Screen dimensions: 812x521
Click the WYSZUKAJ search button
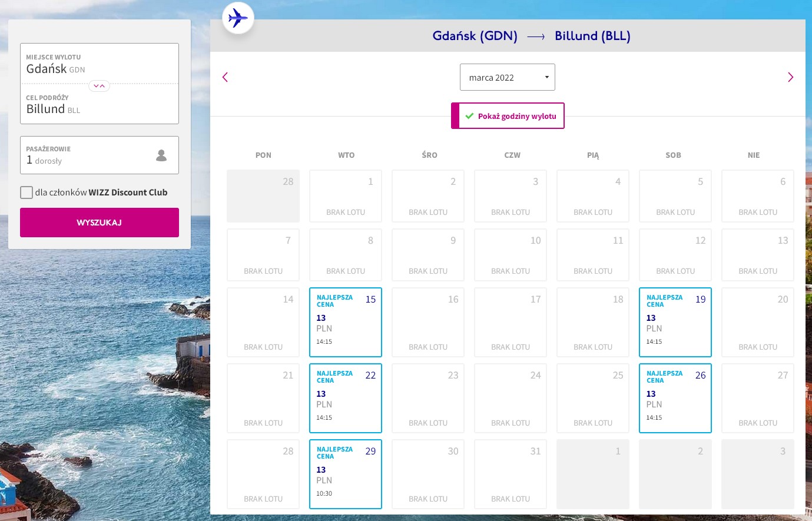point(100,223)
